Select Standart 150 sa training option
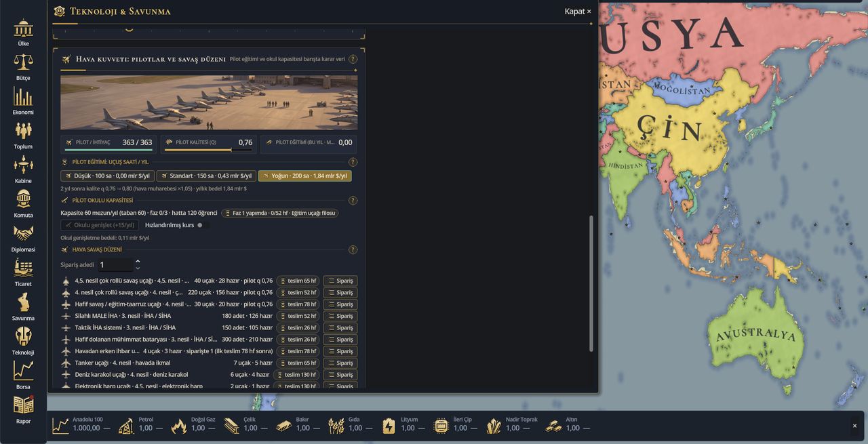The image size is (868, 444). [x=206, y=176]
